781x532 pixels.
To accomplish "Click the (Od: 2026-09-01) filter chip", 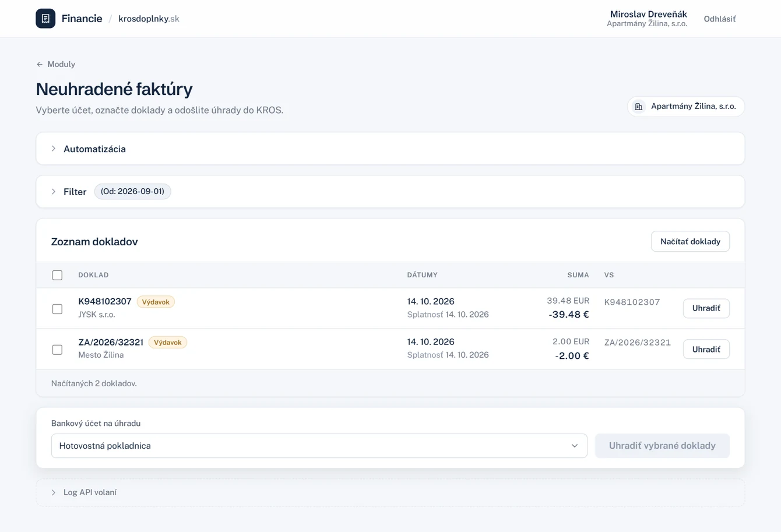I will tap(132, 192).
